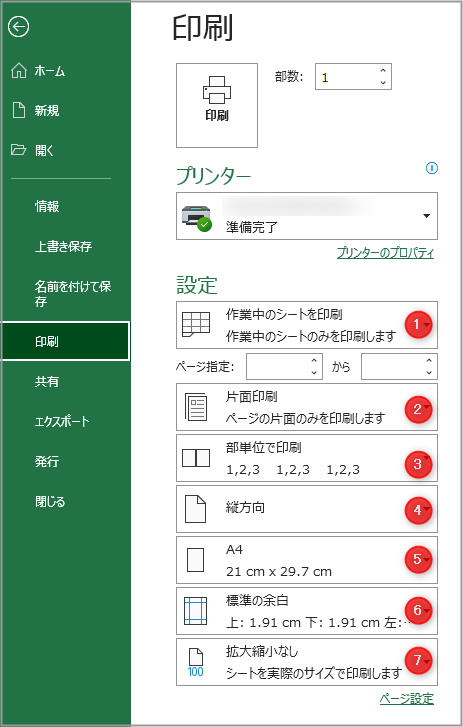The width and height of the screenshot is (463, 727).
Task: Increase the から end page value
Action: point(429,360)
